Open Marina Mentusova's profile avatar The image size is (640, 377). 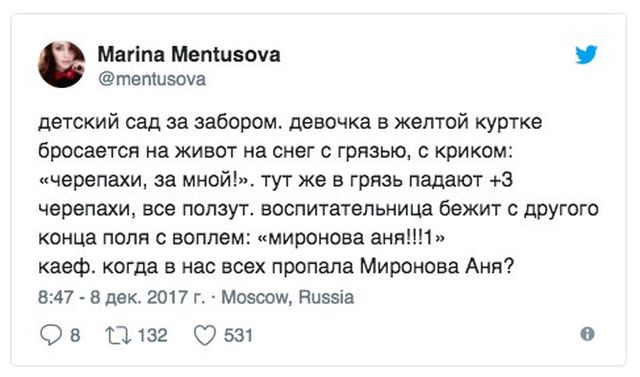pos(62,64)
